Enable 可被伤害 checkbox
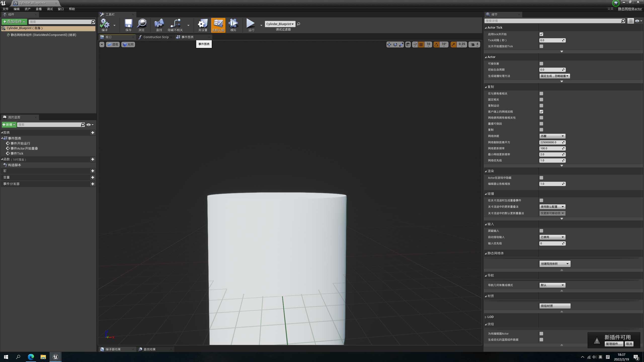The width and height of the screenshot is (644, 362). (541, 64)
